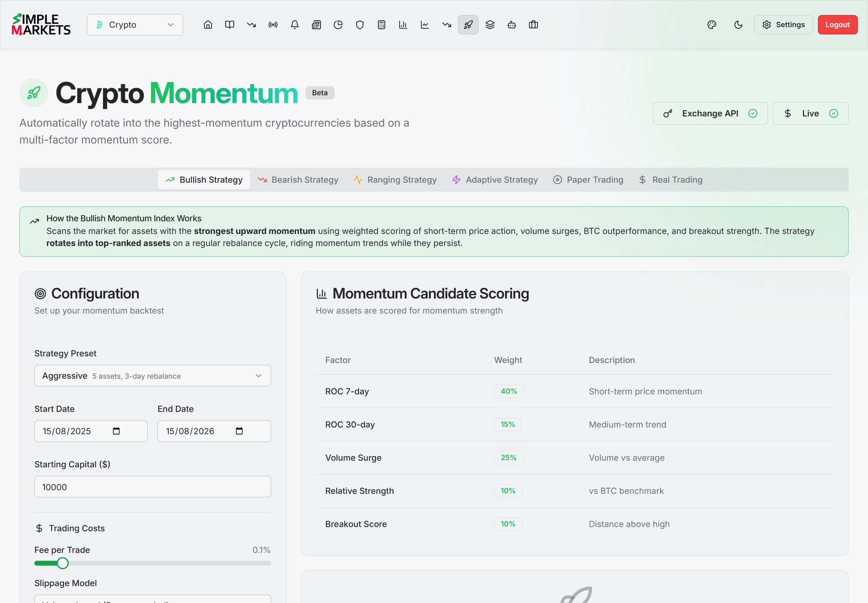Click the Breakout Score factor label
868x603 pixels.
point(356,524)
